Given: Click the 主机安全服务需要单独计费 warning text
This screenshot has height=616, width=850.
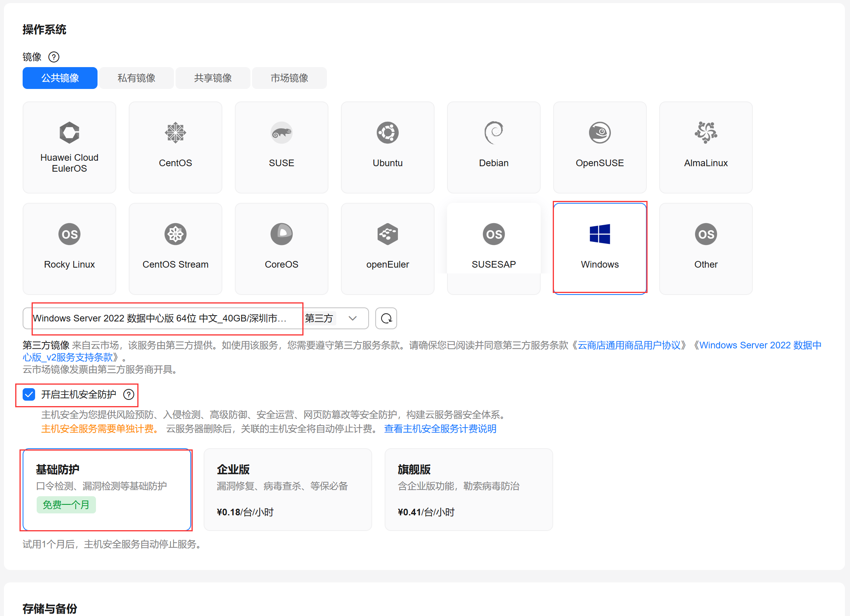Looking at the screenshot, I should coord(100,429).
